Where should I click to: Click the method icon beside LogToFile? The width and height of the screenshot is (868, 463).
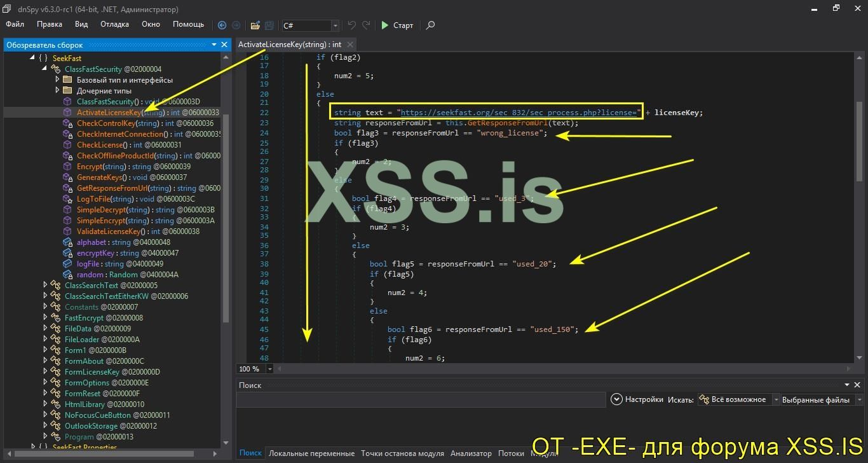(67, 199)
